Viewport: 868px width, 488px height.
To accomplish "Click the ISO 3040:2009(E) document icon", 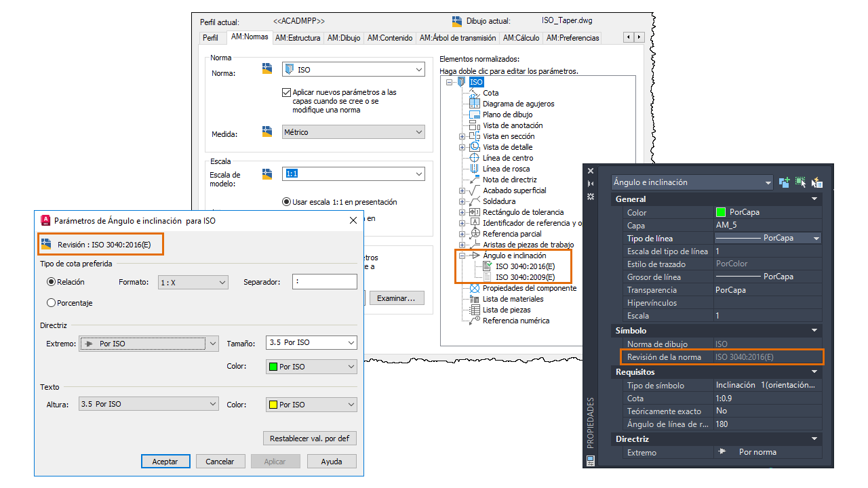I will [x=488, y=277].
